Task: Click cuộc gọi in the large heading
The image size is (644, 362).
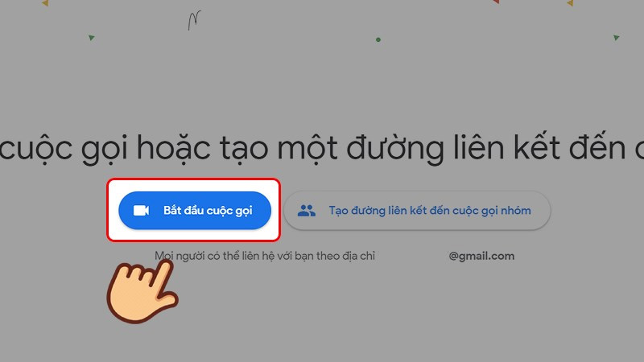Action: (x=64, y=149)
